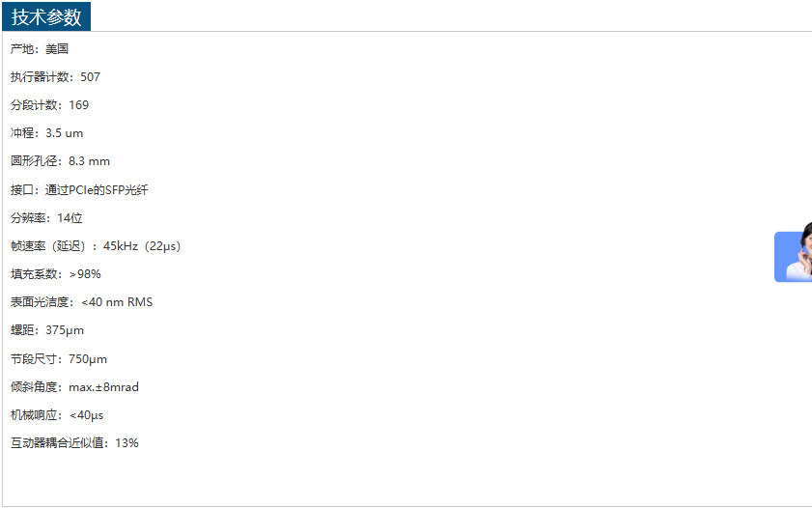Click the 通过PCIe的SFP光纤 value text
This screenshot has width=812, height=508.
pos(97,190)
